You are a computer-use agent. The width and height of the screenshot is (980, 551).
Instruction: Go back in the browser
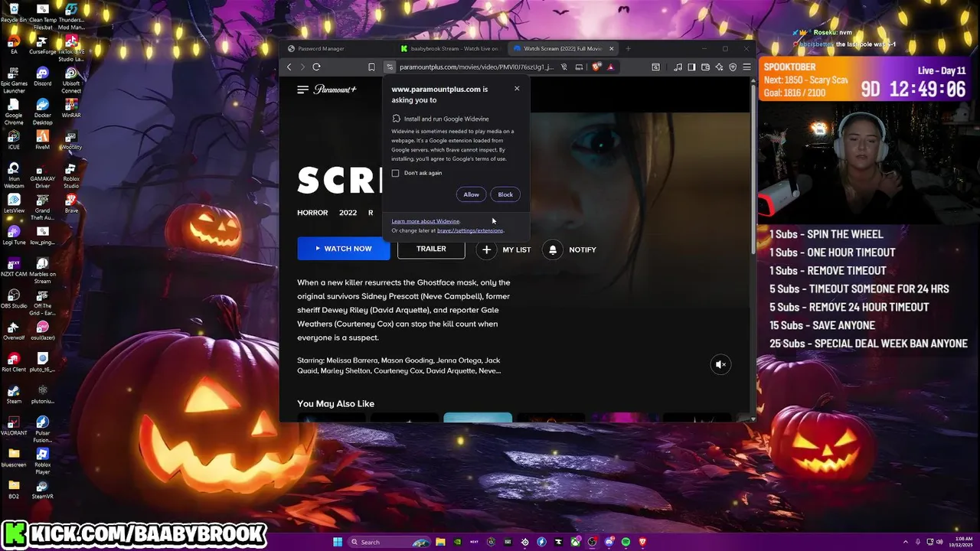289,67
